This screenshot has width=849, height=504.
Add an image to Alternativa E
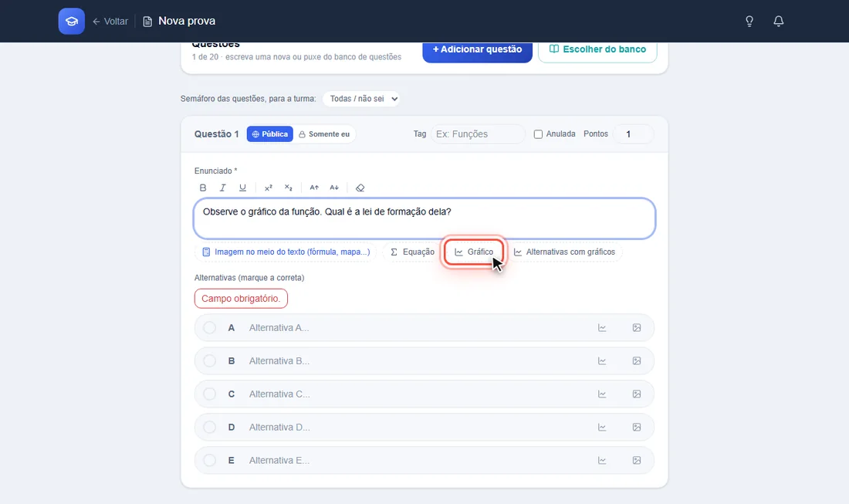(x=637, y=461)
